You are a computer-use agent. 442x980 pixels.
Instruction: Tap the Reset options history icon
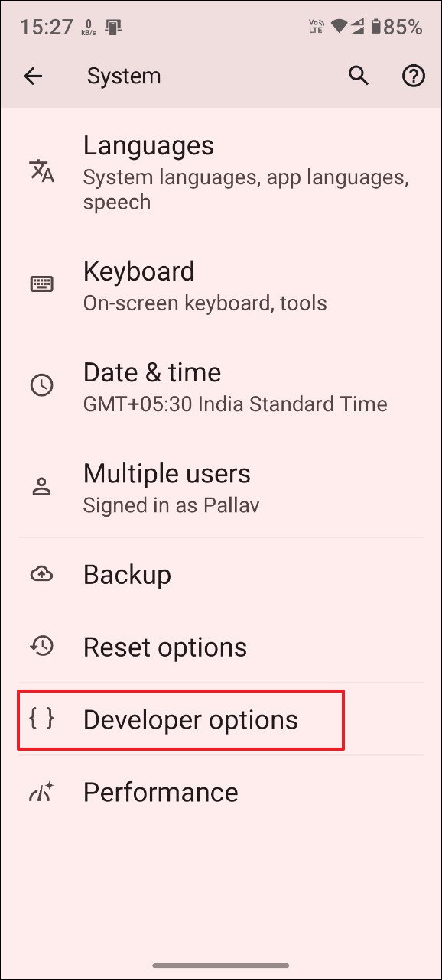coord(42,647)
